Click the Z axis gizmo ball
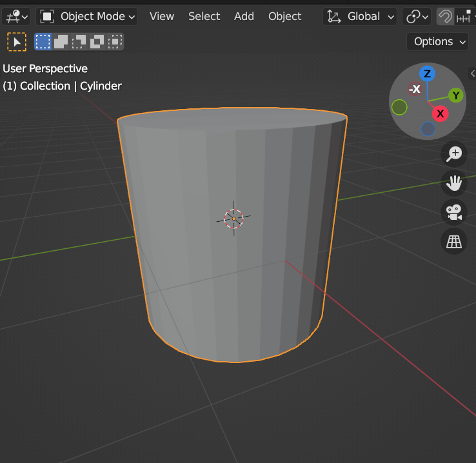476x463 pixels. 427,74
